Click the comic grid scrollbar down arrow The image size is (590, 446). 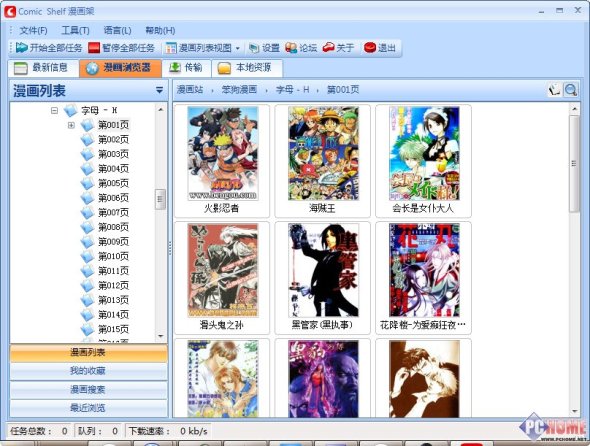click(x=574, y=411)
